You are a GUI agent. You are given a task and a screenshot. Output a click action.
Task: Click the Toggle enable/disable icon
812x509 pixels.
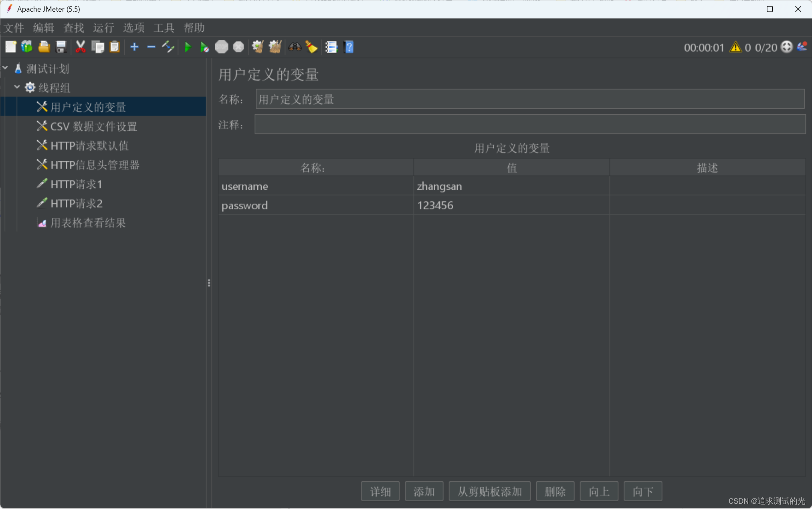[x=168, y=47]
